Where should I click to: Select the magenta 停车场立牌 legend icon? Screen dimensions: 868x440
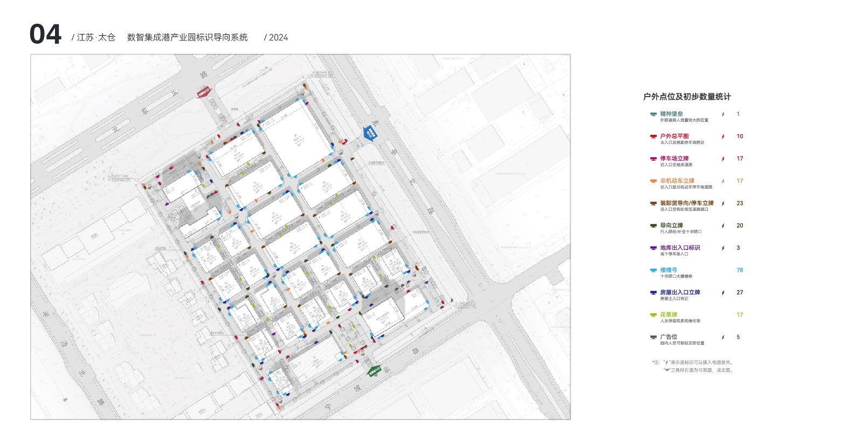653,159
